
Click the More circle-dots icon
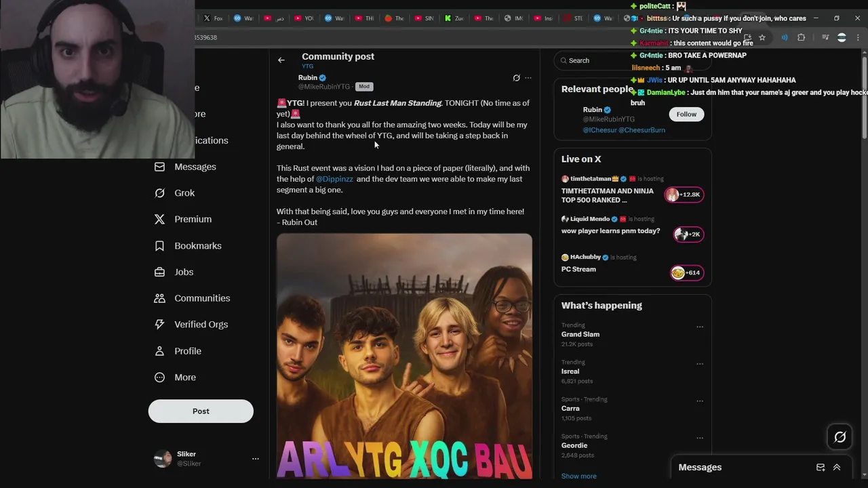[x=159, y=378]
